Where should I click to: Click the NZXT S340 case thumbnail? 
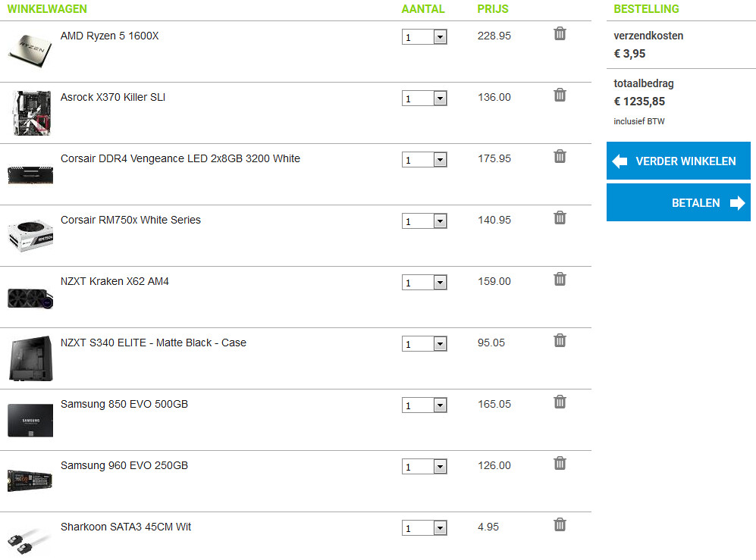click(31, 358)
